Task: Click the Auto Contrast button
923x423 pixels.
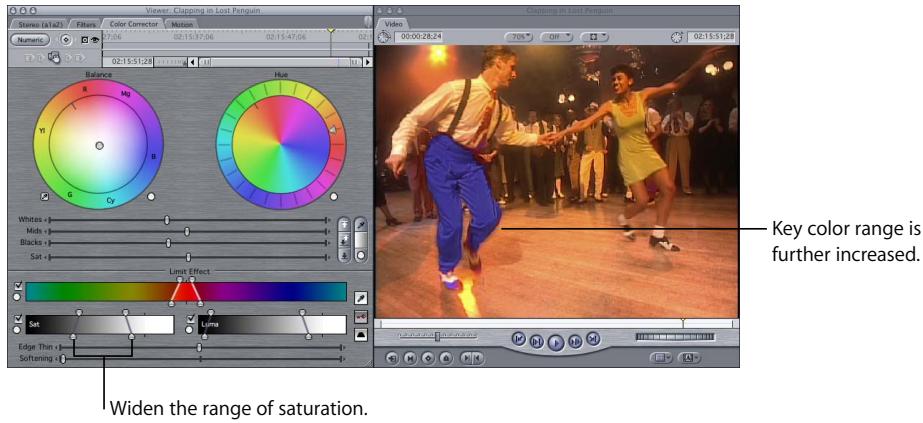Action: (344, 241)
